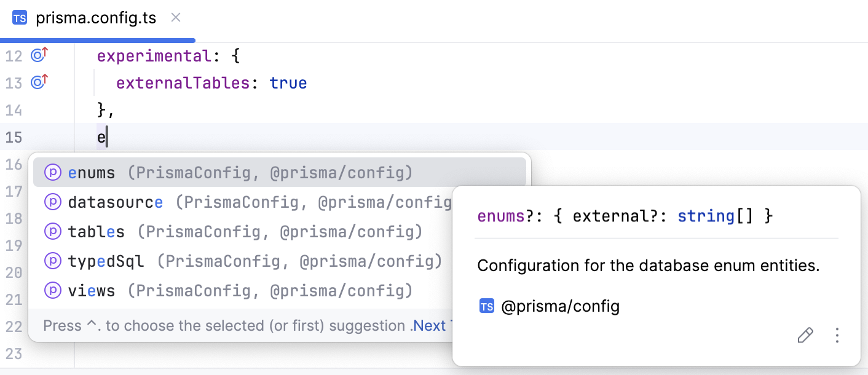Click the property icon beside typedSql suggestion

click(53, 261)
